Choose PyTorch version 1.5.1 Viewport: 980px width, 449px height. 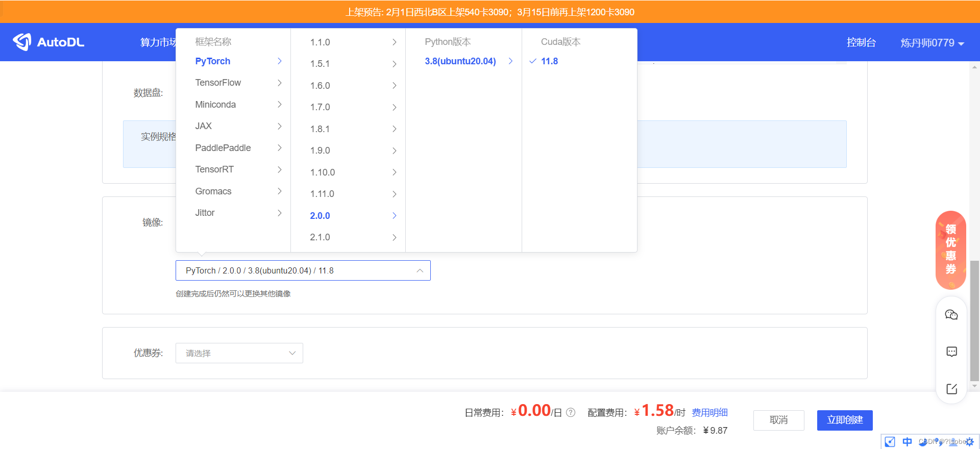coord(348,64)
